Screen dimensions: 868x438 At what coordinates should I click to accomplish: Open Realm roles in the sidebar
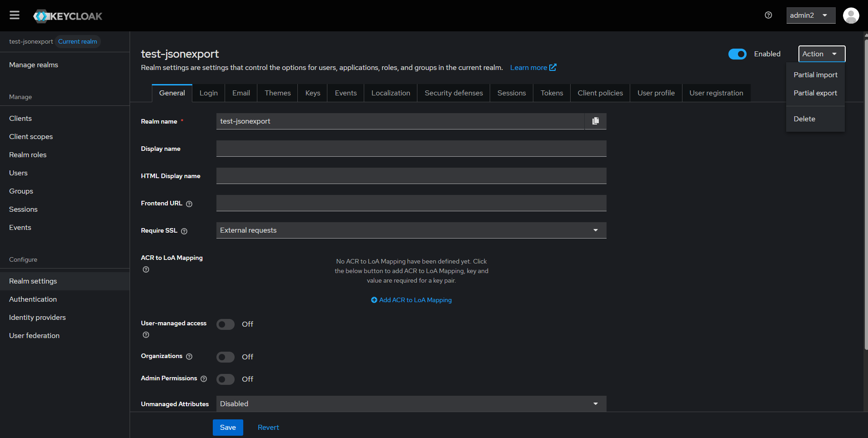(65, 155)
